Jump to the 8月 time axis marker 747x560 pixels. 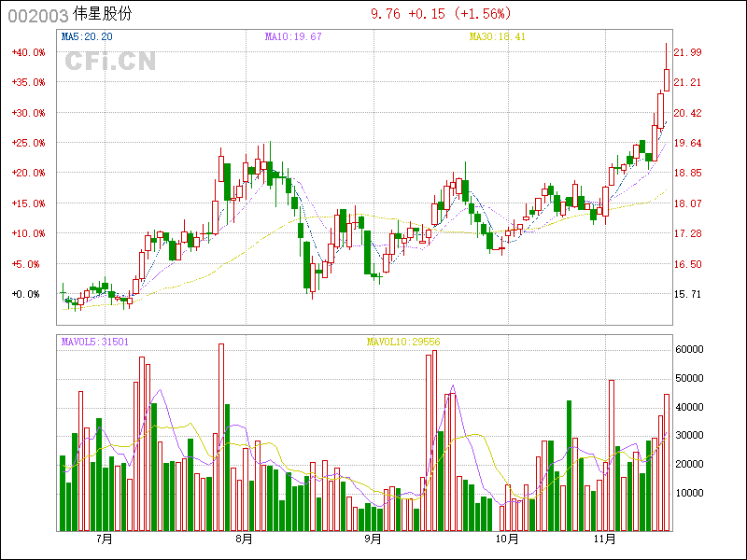coord(245,539)
